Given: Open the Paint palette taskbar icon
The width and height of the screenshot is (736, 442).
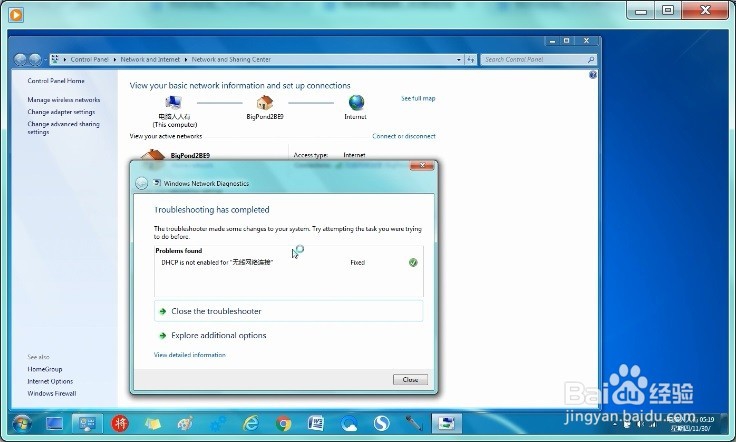Looking at the screenshot, I should [185, 424].
